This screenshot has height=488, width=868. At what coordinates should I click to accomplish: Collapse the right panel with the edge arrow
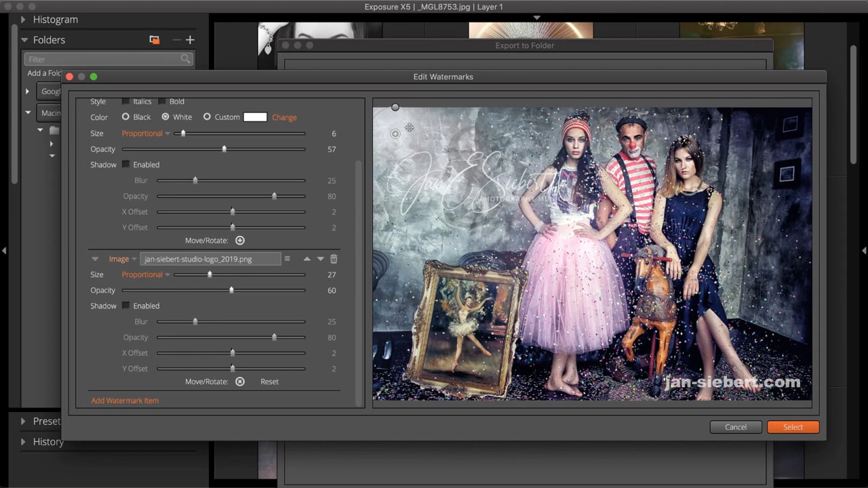point(864,251)
